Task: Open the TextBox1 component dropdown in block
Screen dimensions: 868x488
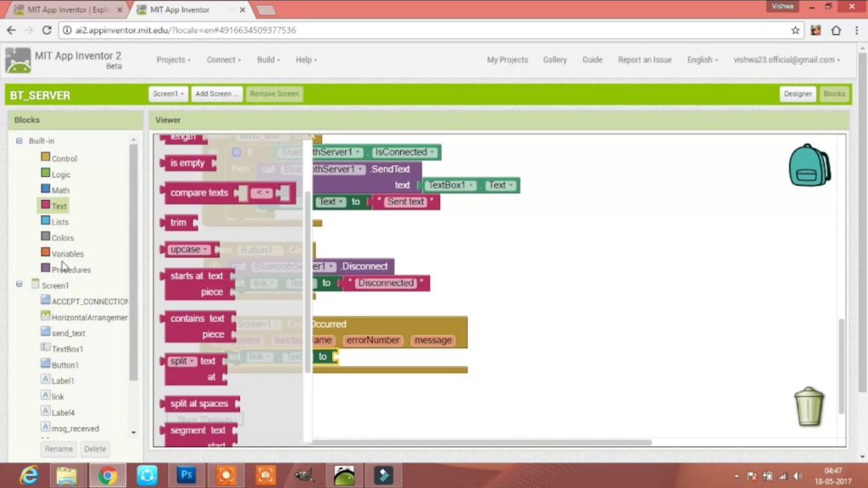Action: (x=450, y=186)
